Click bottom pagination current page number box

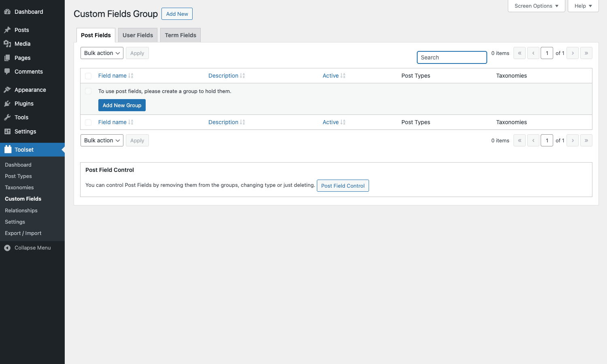pos(547,140)
